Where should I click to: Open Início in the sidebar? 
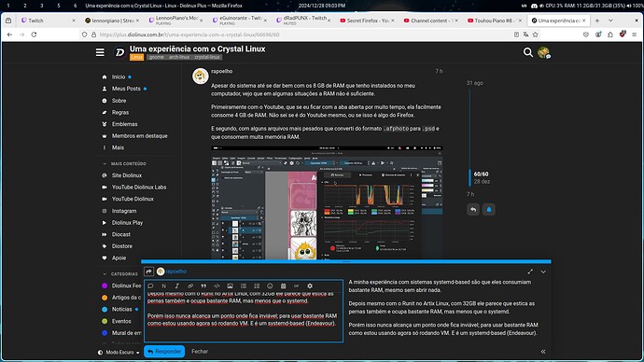click(x=119, y=77)
